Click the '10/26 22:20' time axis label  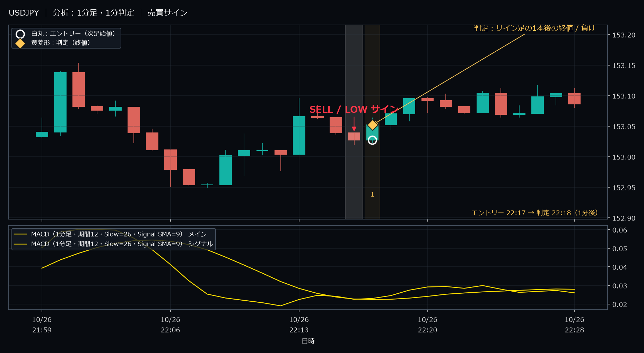point(428,325)
